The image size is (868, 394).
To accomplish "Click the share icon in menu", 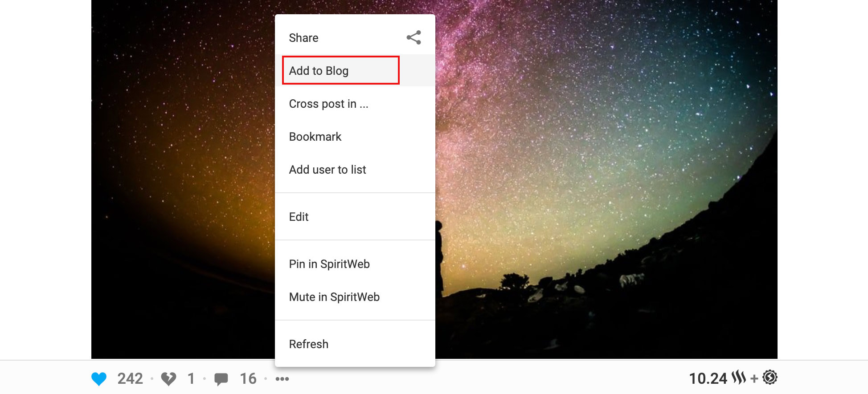I will (414, 37).
